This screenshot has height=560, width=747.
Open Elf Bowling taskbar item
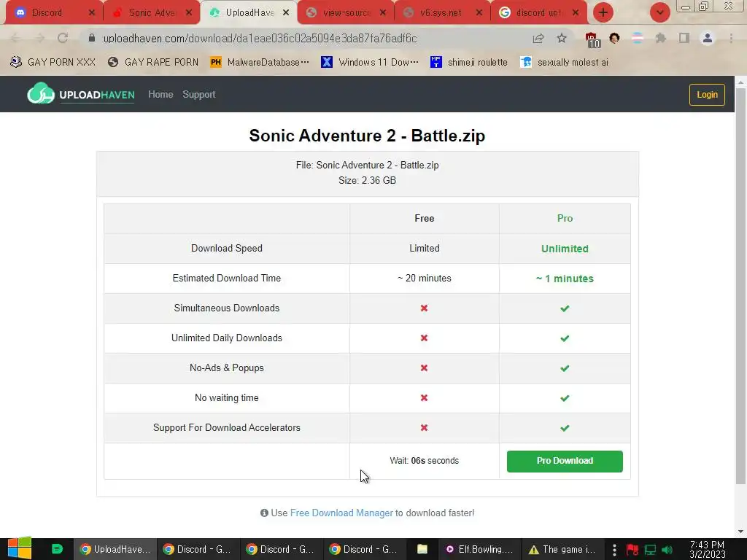480,549
